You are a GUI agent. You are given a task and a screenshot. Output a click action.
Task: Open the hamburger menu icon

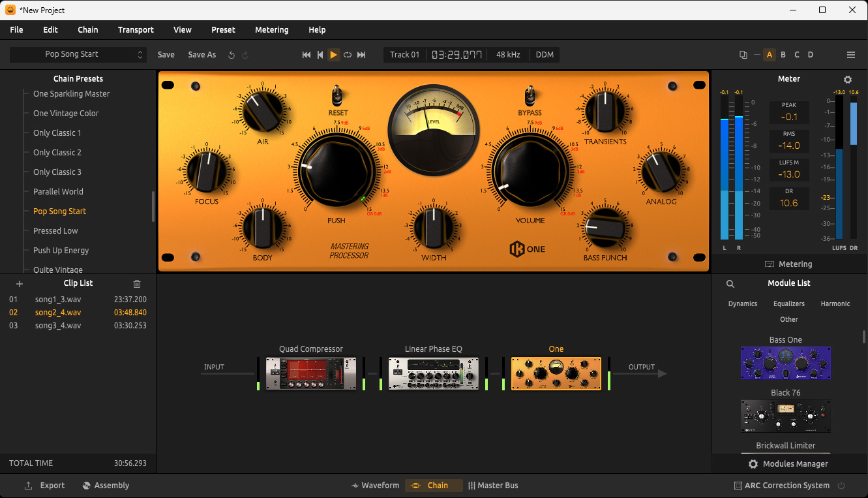pos(850,55)
